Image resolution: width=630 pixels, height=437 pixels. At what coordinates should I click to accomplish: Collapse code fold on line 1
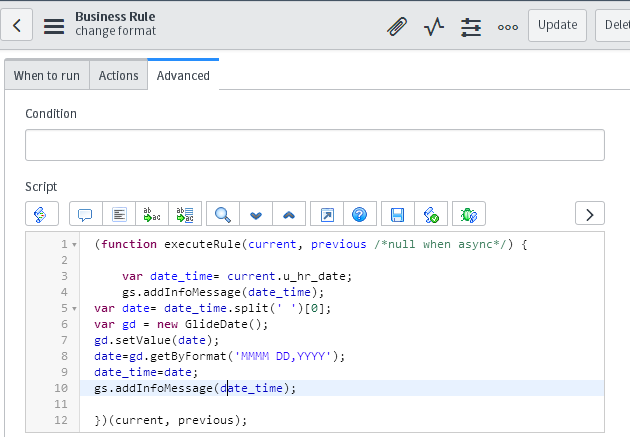(x=74, y=244)
